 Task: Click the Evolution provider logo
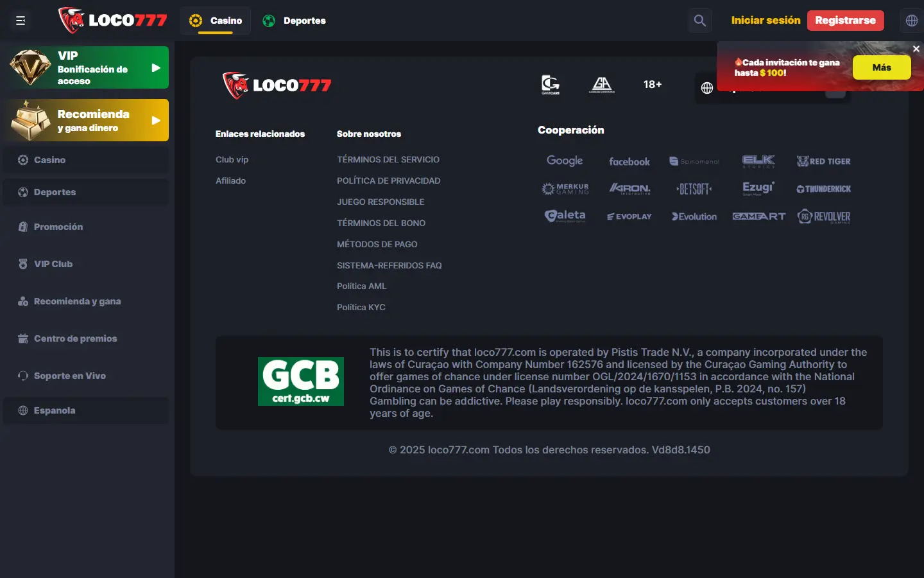[x=694, y=216]
